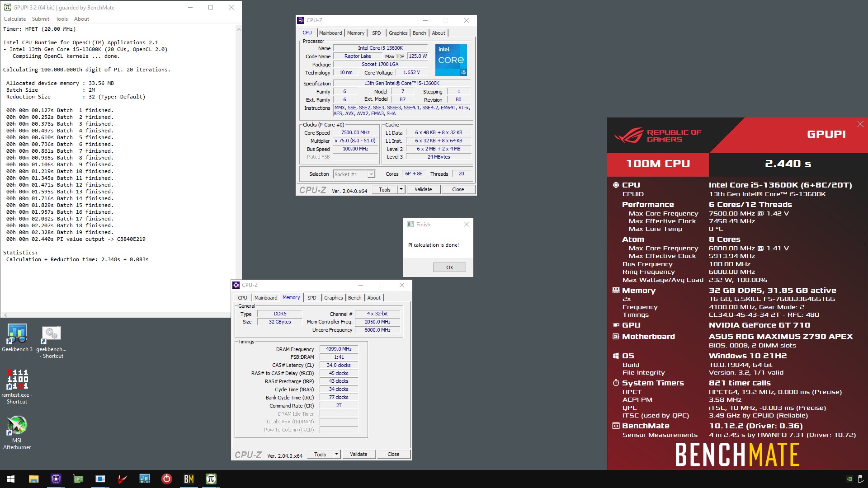Click the Multiplier x 75.0 field
The width and height of the screenshot is (868, 488).
[355, 141]
